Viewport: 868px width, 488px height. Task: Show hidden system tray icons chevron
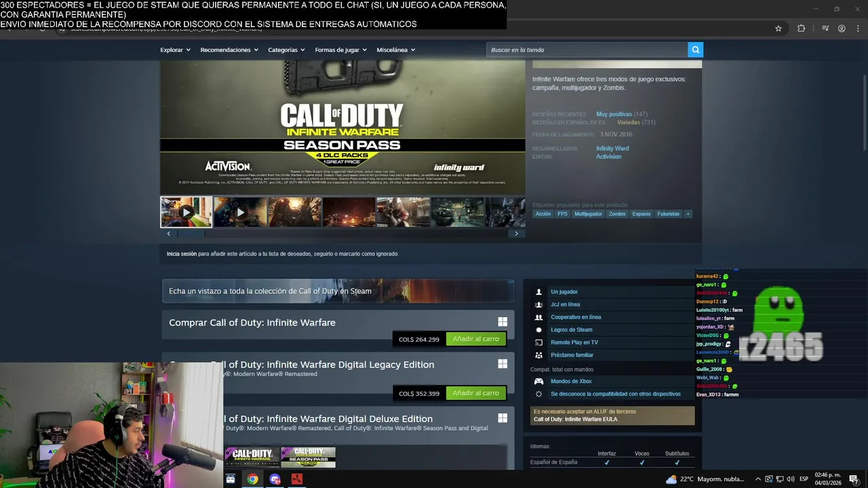point(758,479)
